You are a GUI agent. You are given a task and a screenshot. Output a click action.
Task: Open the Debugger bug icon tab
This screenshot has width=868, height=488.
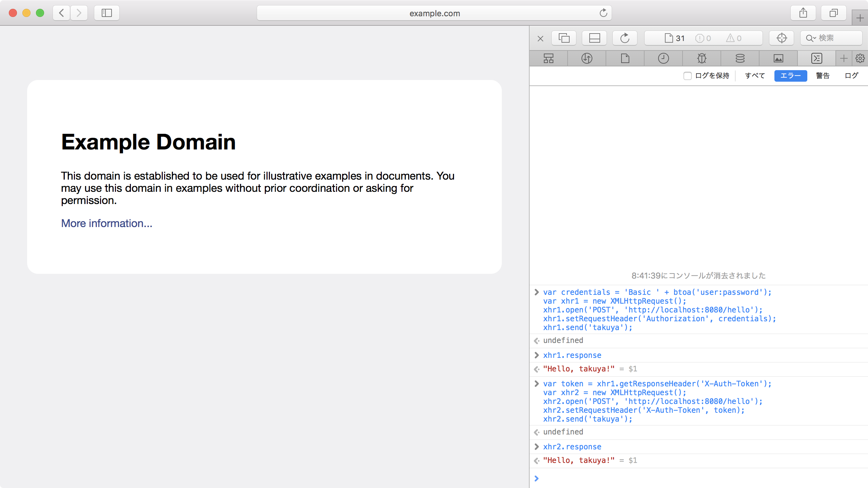(x=702, y=58)
